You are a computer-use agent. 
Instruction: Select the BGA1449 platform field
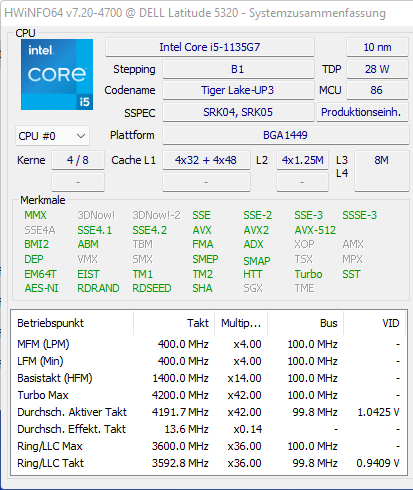point(285,135)
